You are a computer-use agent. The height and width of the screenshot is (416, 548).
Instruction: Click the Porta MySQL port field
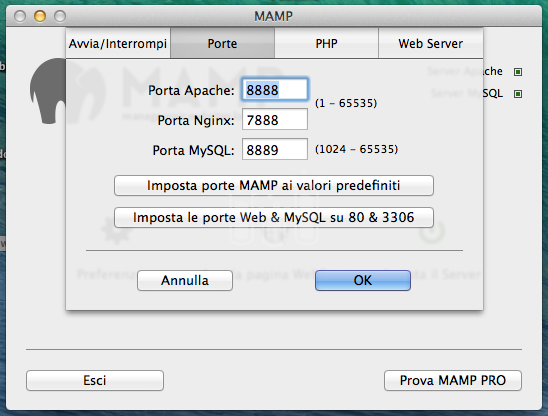tap(275, 149)
